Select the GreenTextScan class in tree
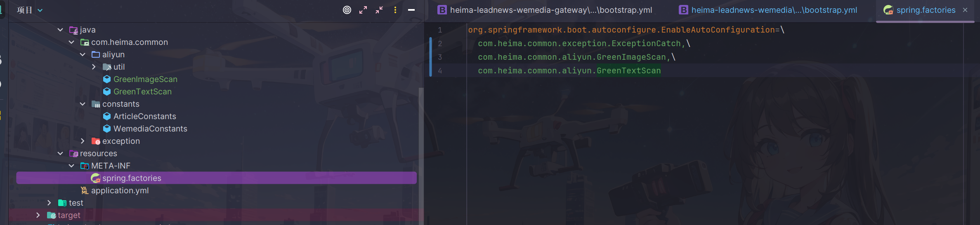 tap(142, 91)
